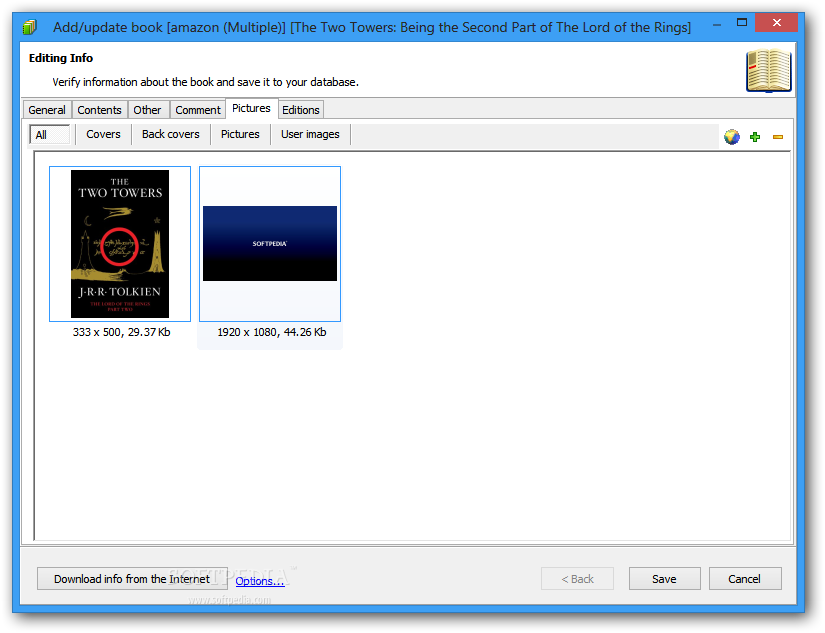This screenshot has height=633, width=825.
Task: Show User images filter
Action: (x=310, y=134)
